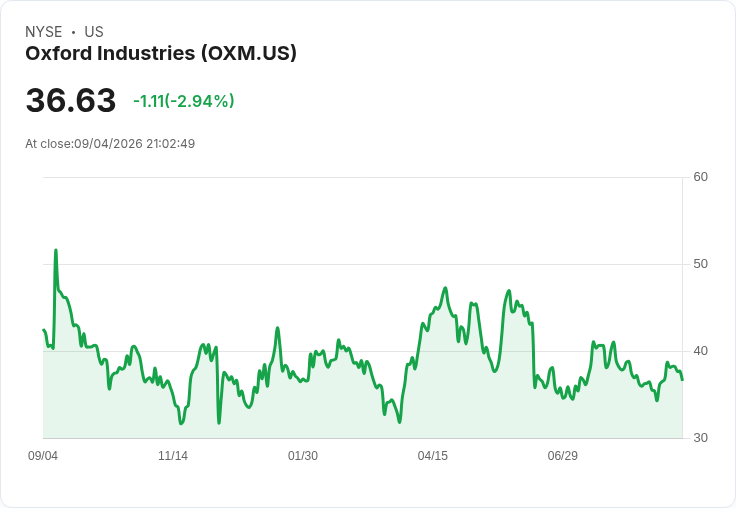Click the NYSE exchange label
Screen dimensions: 736x508
[x=44, y=32]
